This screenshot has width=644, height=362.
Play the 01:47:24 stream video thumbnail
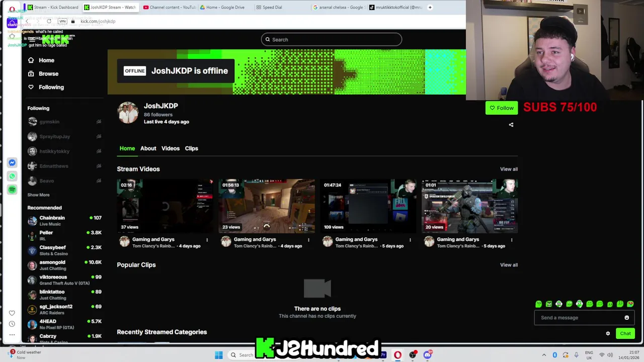click(x=368, y=206)
